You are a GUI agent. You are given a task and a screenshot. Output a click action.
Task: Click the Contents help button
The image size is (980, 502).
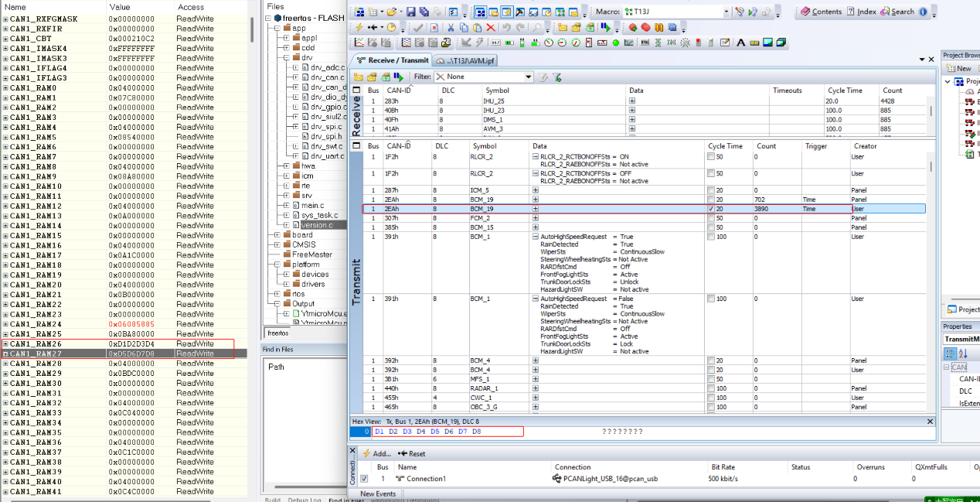821,12
